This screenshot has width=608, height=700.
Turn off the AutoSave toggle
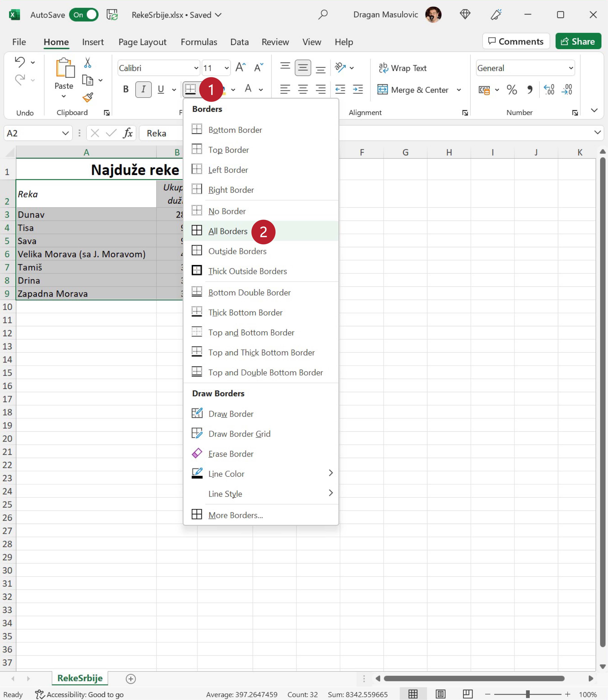coord(84,15)
